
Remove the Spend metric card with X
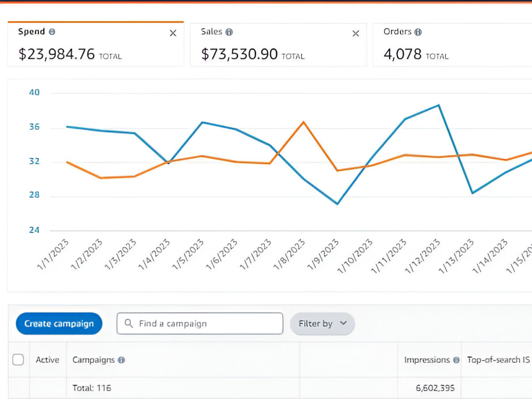173,33
